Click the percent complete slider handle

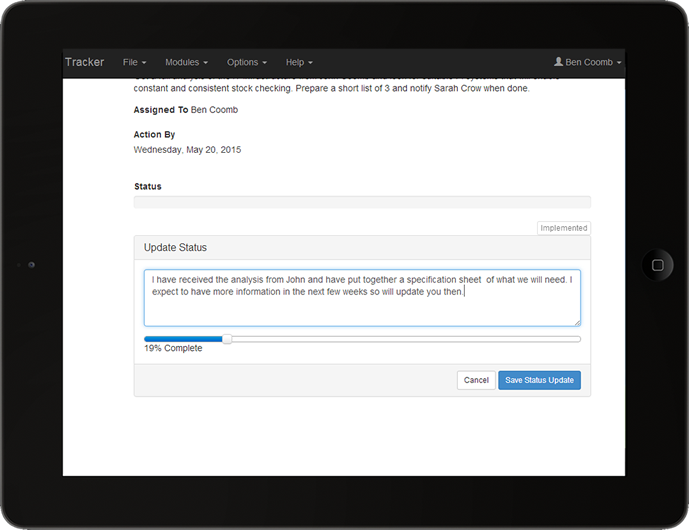(227, 339)
